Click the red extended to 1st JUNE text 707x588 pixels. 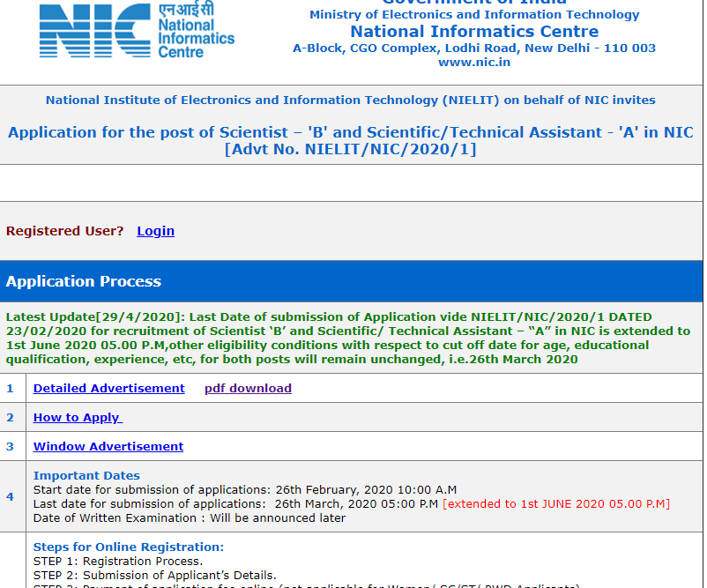point(556,504)
